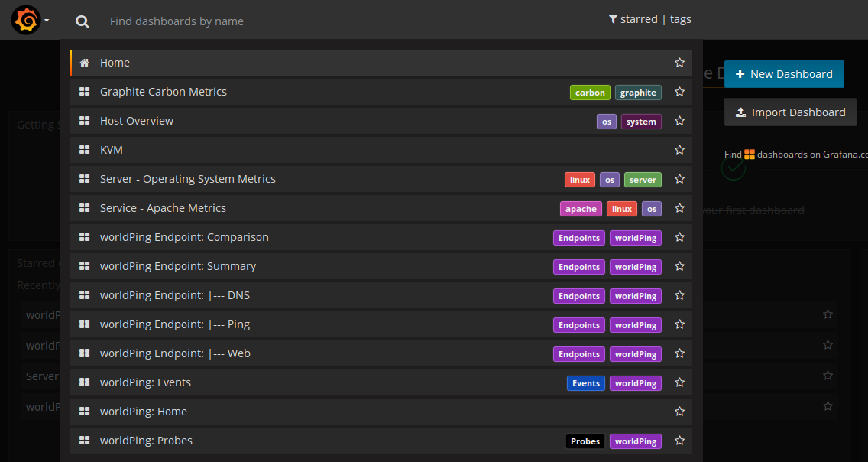868x462 pixels.
Task: Filter by the Probes tag
Action: coord(585,441)
